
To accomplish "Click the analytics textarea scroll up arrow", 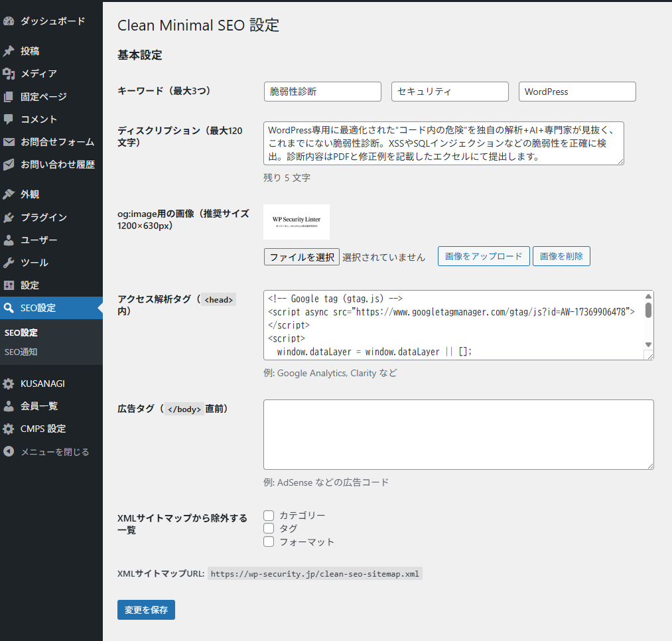I will [x=648, y=296].
